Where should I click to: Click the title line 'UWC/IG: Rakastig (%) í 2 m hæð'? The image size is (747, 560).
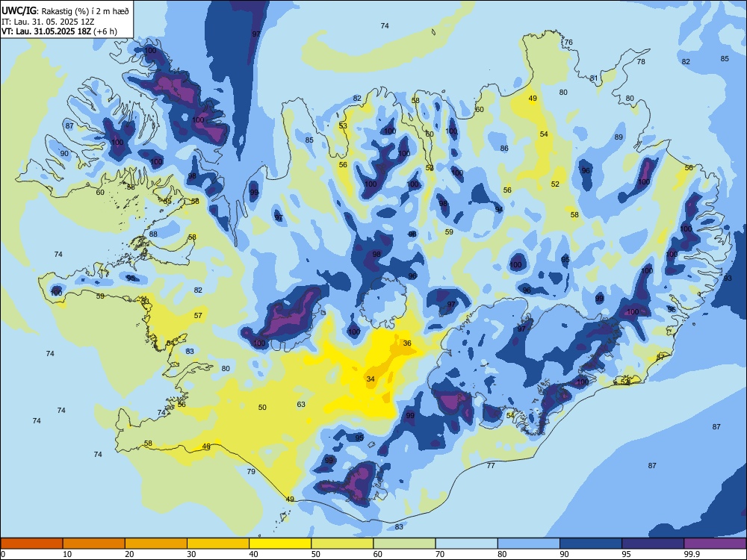[x=65, y=10]
